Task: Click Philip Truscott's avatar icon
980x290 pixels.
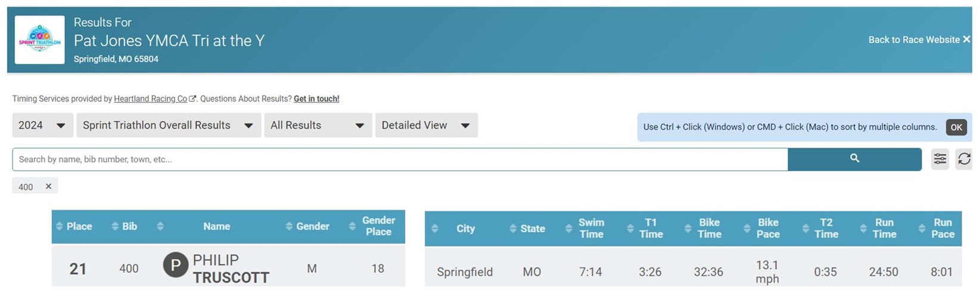Action: [175, 266]
